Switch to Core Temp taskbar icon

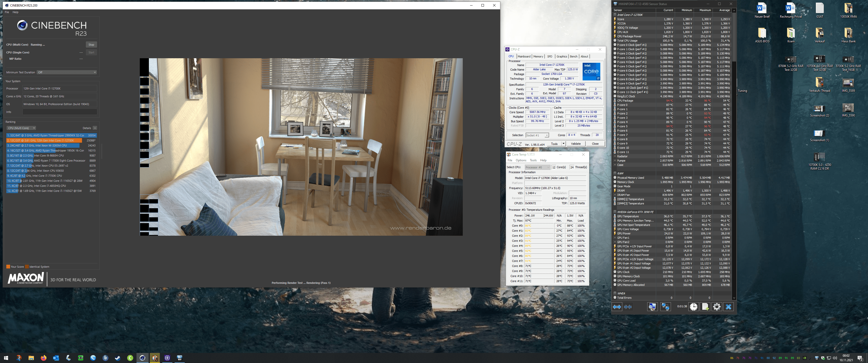[x=155, y=358]
